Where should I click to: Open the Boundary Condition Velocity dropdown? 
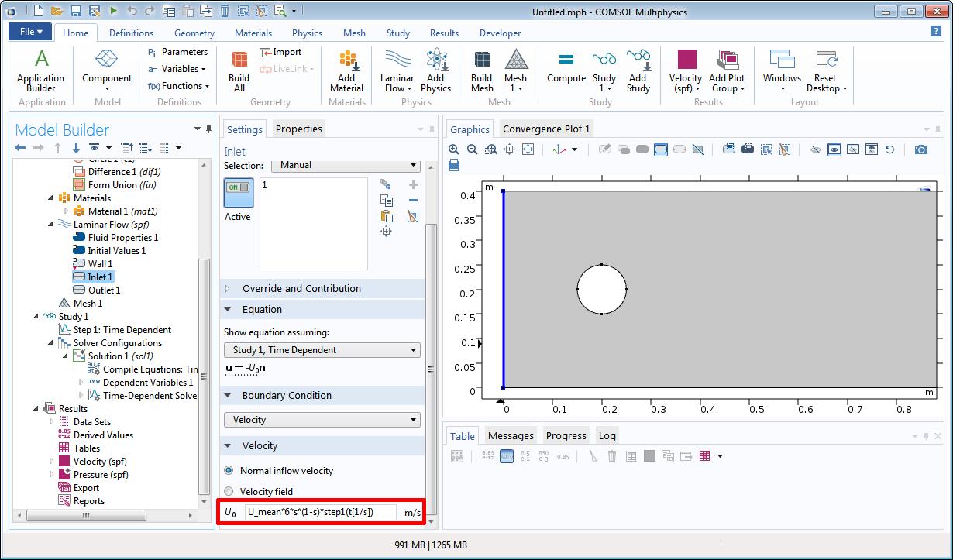(322, 420)
